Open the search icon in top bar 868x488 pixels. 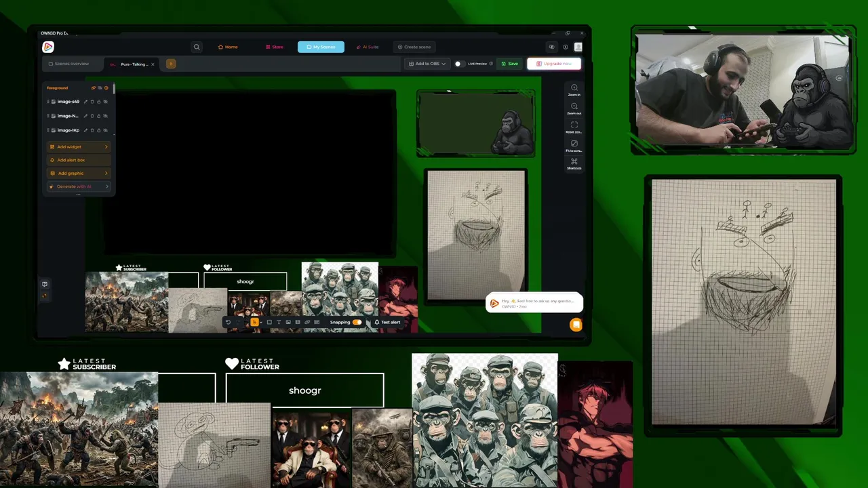pyautogui.click(x=197, y=47)
